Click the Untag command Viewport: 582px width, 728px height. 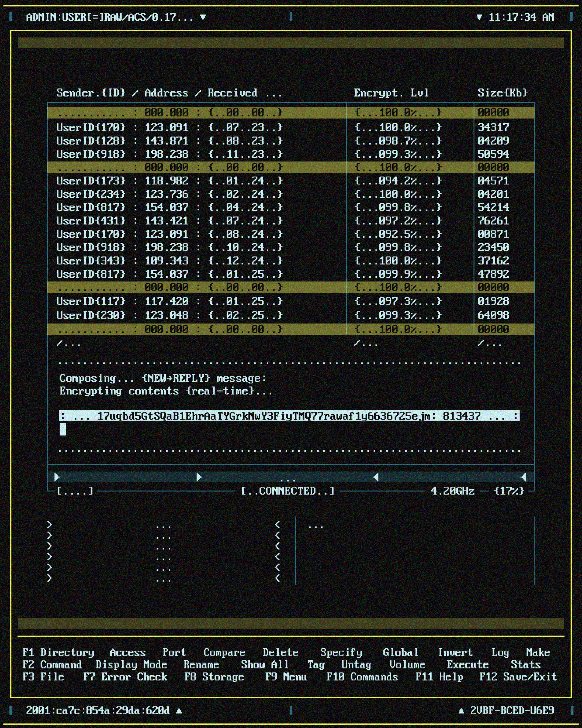[356, 665]
